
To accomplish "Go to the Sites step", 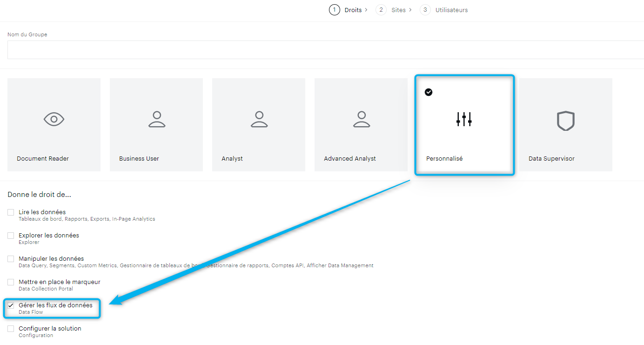I will pyautogui.click(x=398, y=10).
